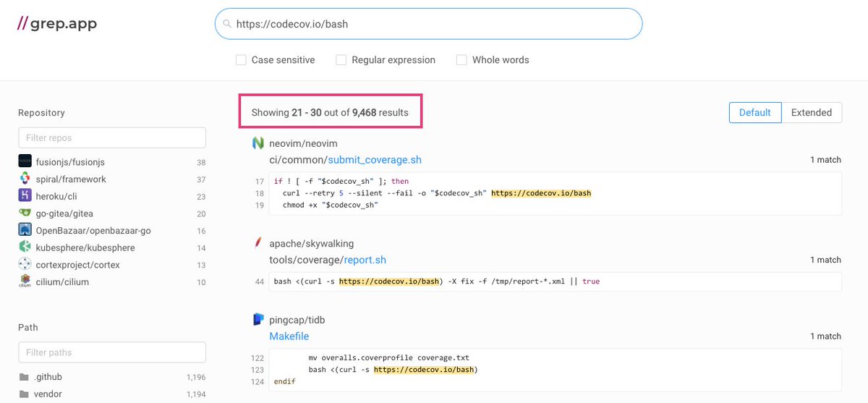This screenshot has height=403, width=868.
Task: Click the Repository section heading
Action: [41, 113]
